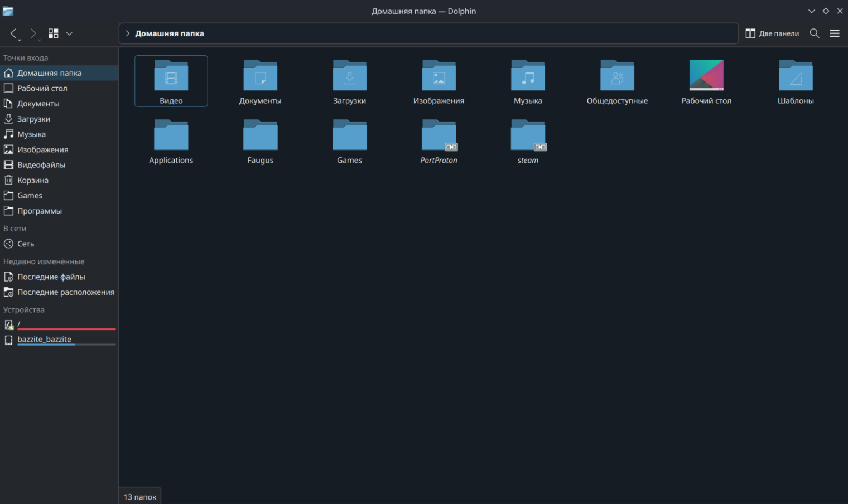Select the Рабочий стол folder thumbnail

pyautogui.click(x=706, y=76)
